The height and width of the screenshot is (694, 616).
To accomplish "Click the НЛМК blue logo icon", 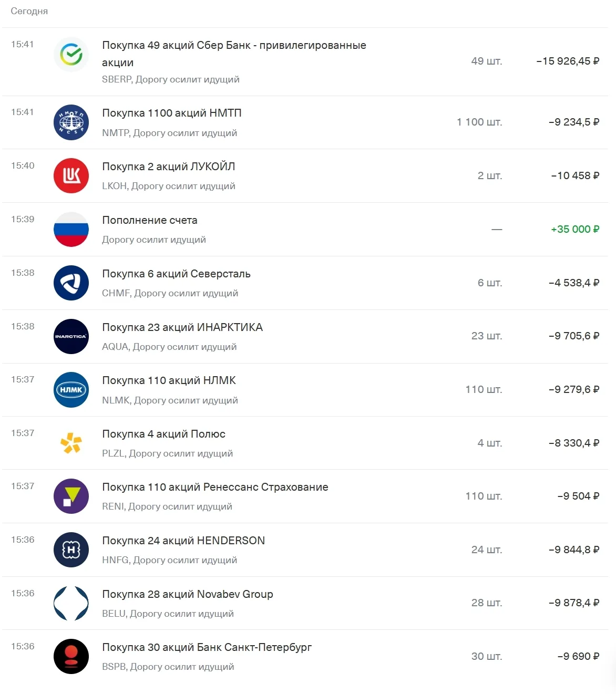I will [71, 390].
